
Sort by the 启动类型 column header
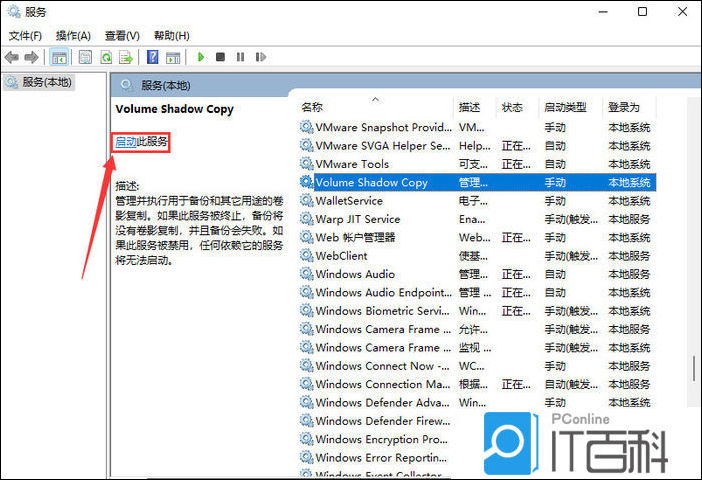click(x=565, y=107)
